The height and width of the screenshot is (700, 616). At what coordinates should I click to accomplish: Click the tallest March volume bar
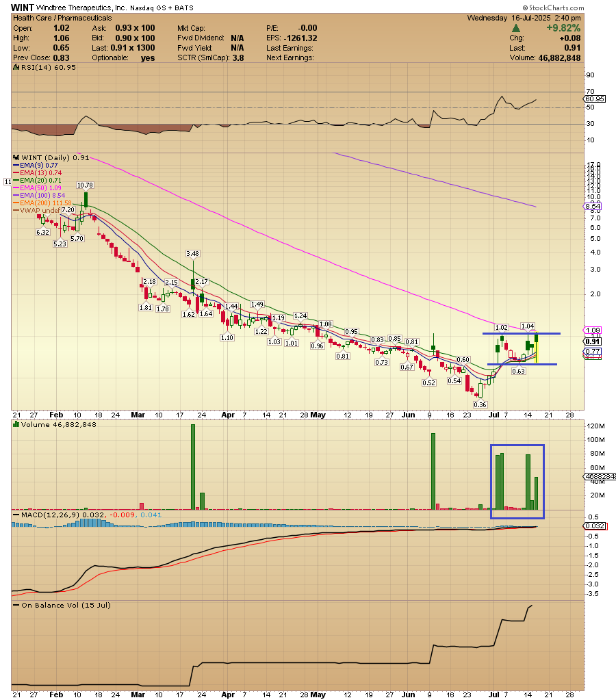(x=193, y=467)
